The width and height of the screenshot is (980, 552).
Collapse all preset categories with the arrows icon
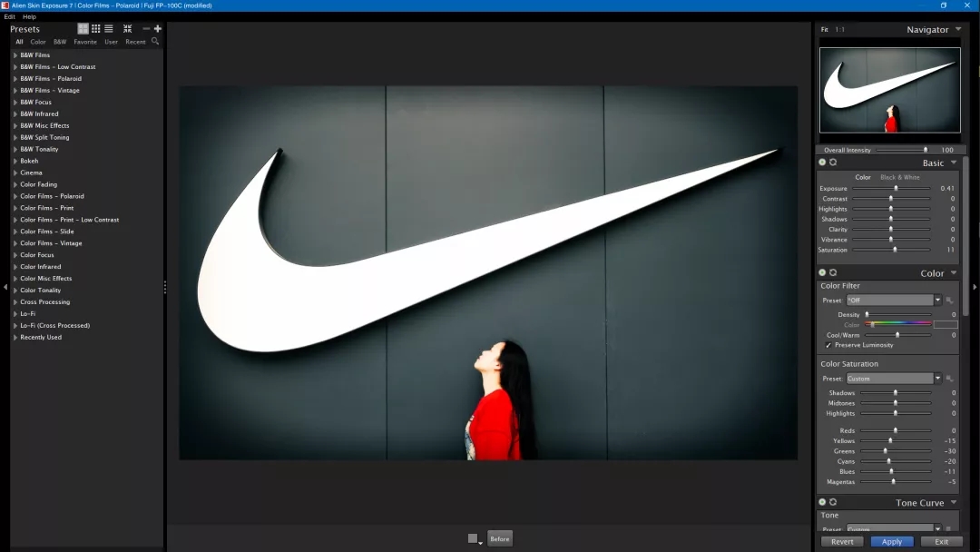click(x=128, y=29)
